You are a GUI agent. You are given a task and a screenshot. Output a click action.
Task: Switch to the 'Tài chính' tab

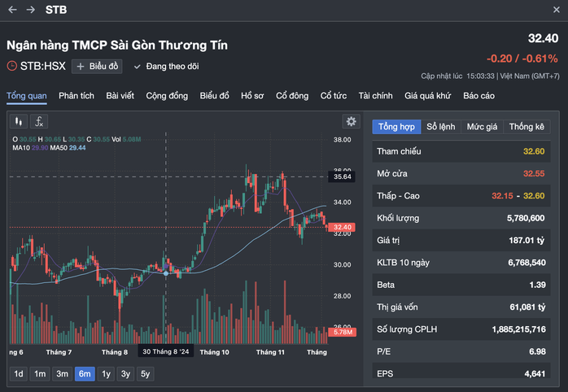click(x=376, y=96)
